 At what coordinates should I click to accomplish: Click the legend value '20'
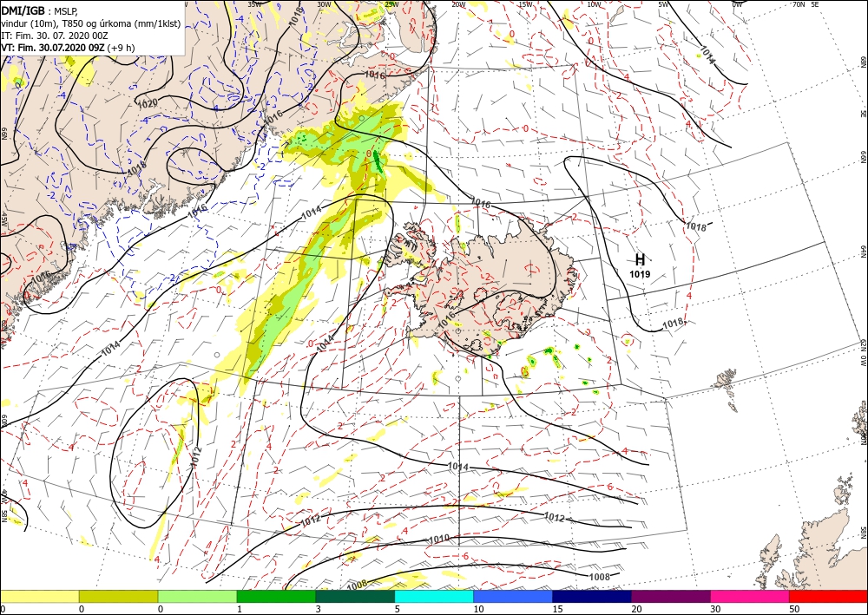[x=636, y=609]
